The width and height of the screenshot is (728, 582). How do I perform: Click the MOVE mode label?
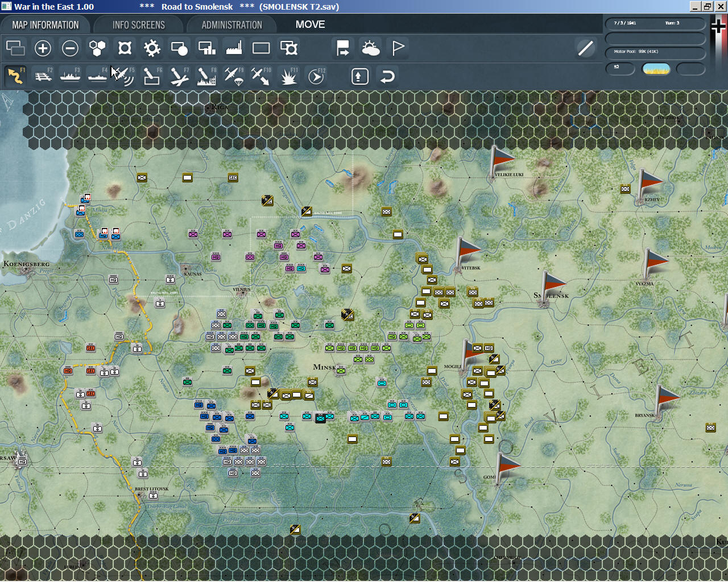311,24
